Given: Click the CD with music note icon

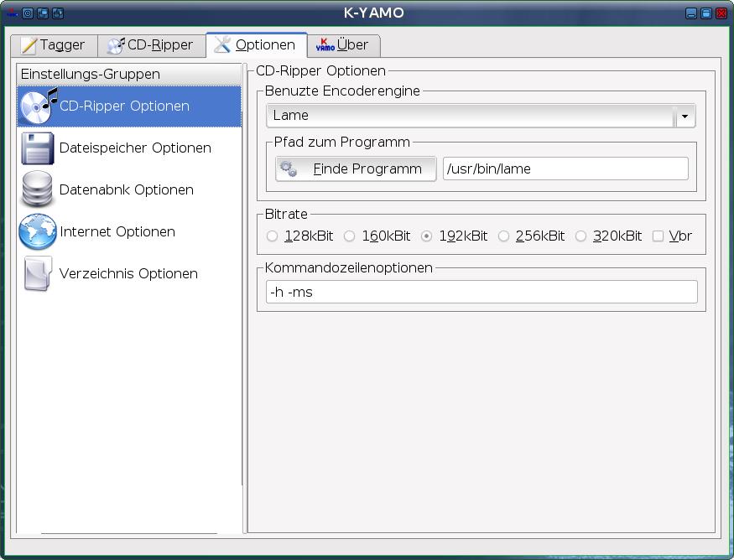Looking at the screenshot, I should (x=39, y=106).
